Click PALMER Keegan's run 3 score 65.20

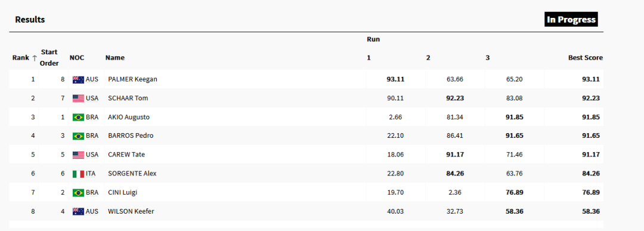[514, 79]
